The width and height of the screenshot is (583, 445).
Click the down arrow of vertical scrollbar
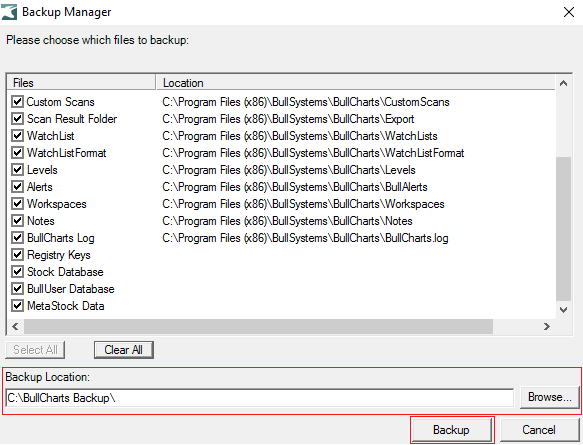(x=563, y=310)
